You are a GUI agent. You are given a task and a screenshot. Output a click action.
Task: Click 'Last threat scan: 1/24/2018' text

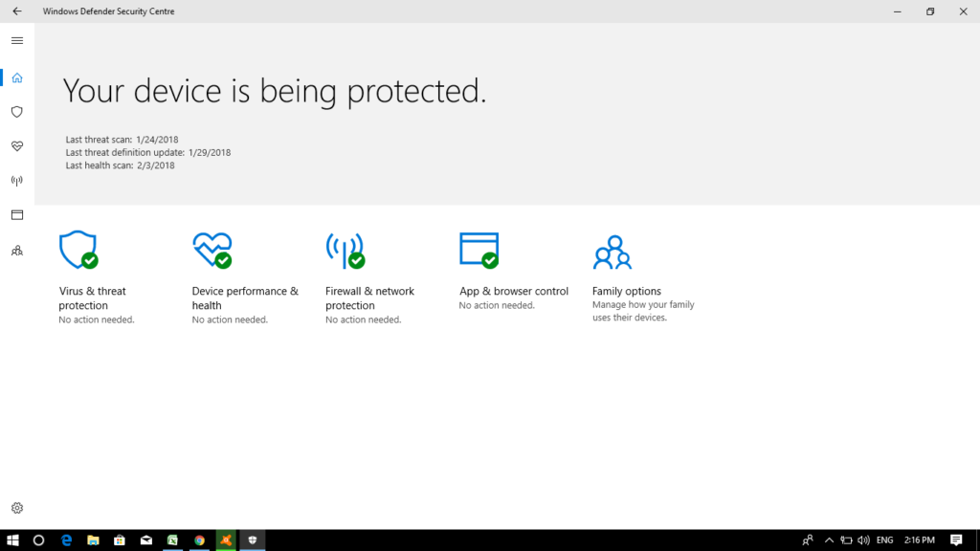(122, 140)
